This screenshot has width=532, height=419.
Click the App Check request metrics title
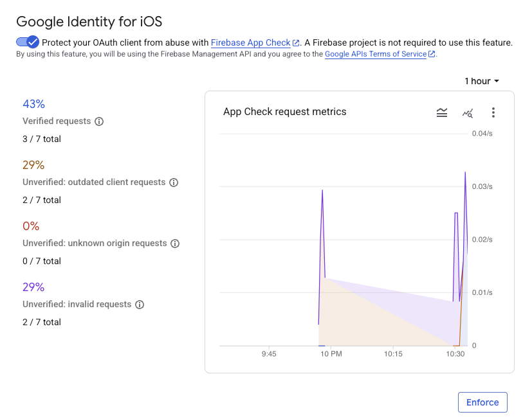tap(285, 111)
